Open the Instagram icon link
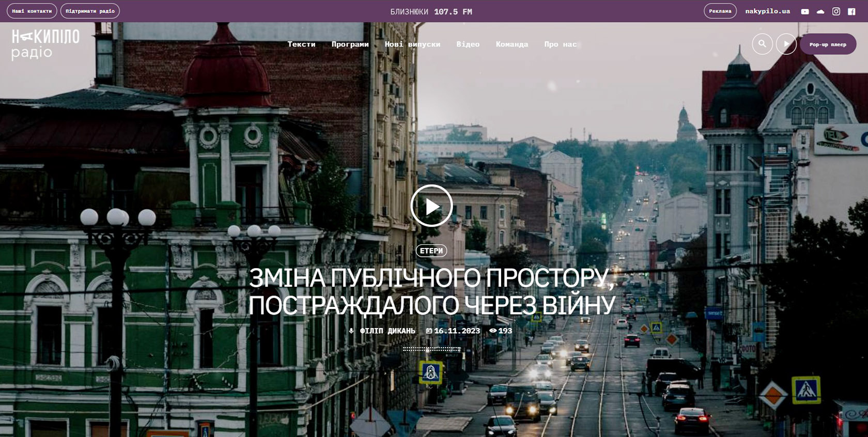Viewport: 868px width, 437px height. pos(836,11)
